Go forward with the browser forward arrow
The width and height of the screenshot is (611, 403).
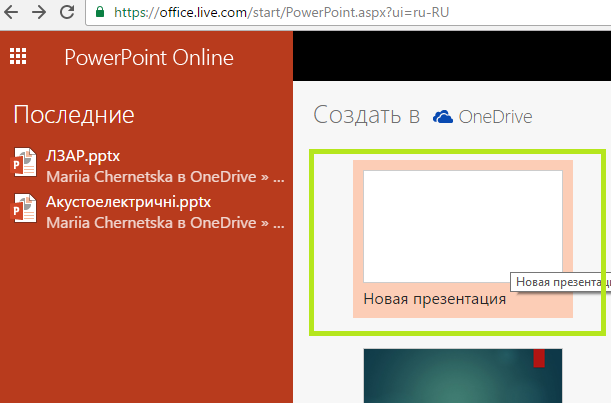(x=39, y=12)
